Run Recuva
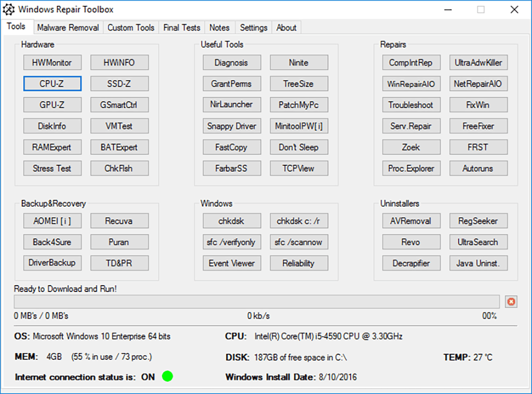The image size is (532, 394). point(119,221)
